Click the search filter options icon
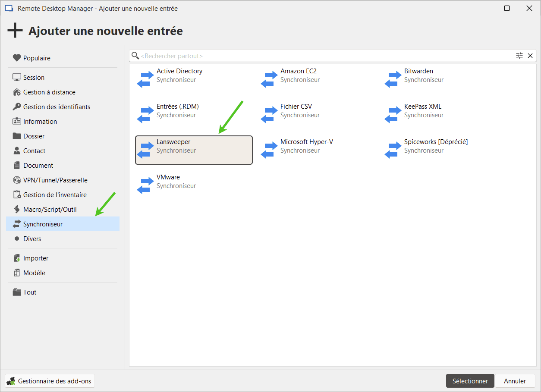Image resolution: width=541 pixels, height=392 pixels. point(519,56)
